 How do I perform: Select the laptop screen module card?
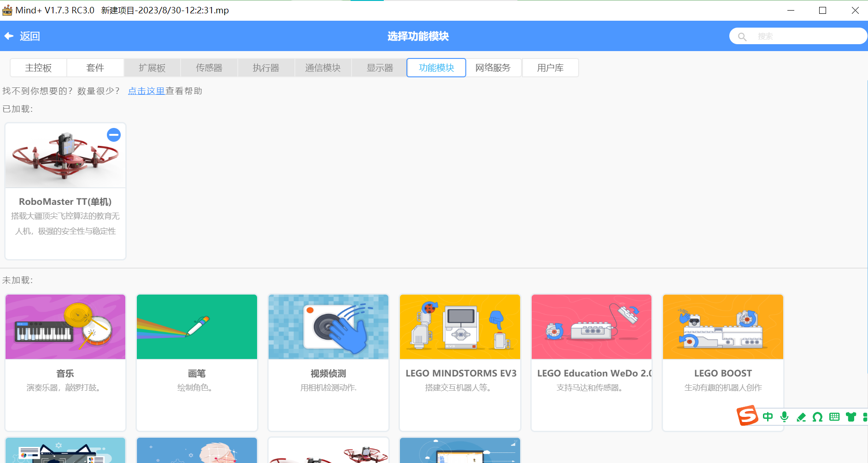point(460,450)
